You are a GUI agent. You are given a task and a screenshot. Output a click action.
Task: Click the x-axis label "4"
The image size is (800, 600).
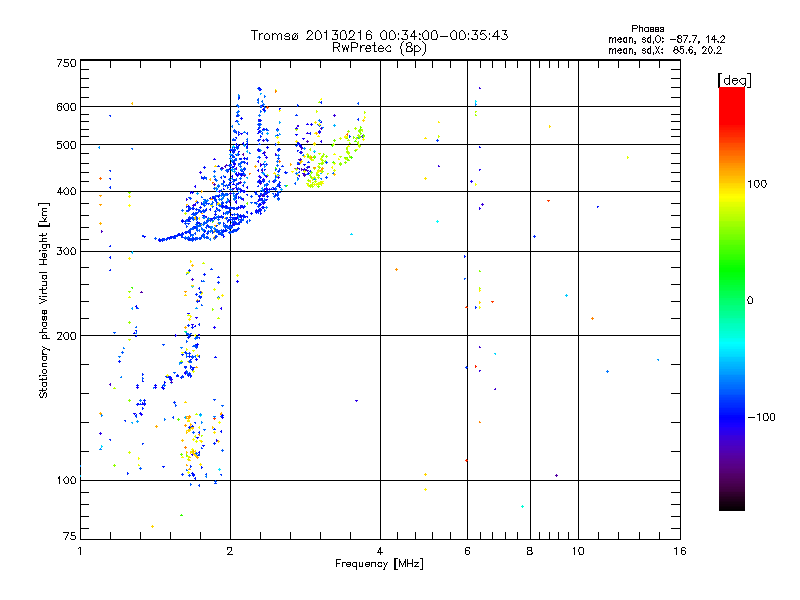(380, 551)
